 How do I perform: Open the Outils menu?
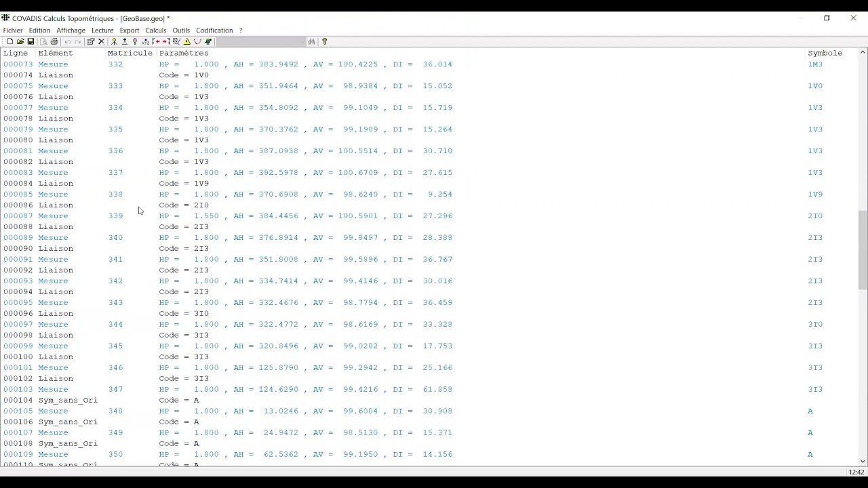[181, 30]
